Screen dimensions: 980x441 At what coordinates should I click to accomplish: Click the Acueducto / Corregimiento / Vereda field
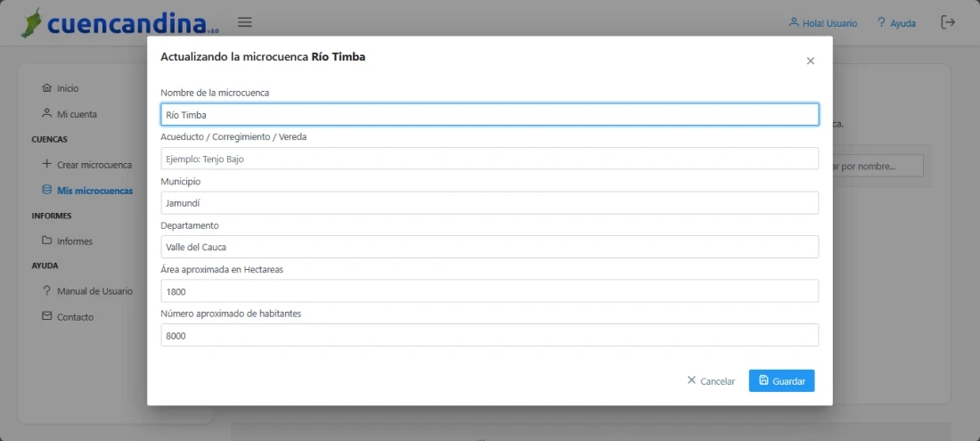click(489, 159)
